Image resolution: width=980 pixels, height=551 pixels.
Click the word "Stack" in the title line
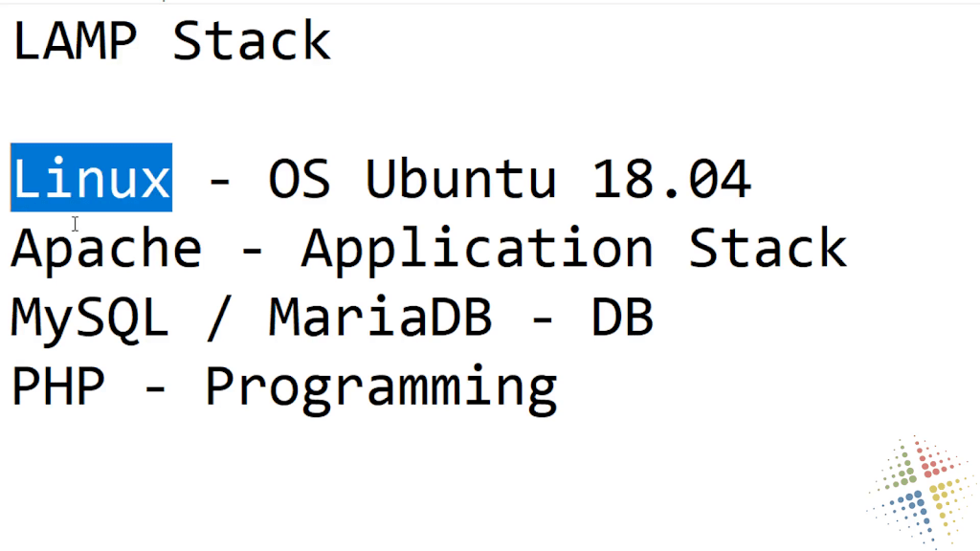pyautogui.click(x=252, y=41)
